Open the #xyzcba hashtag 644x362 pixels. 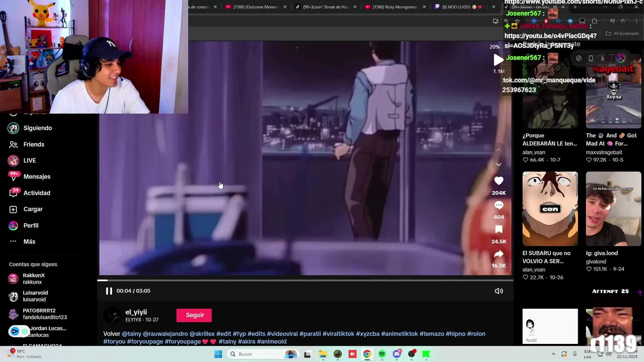368,334
